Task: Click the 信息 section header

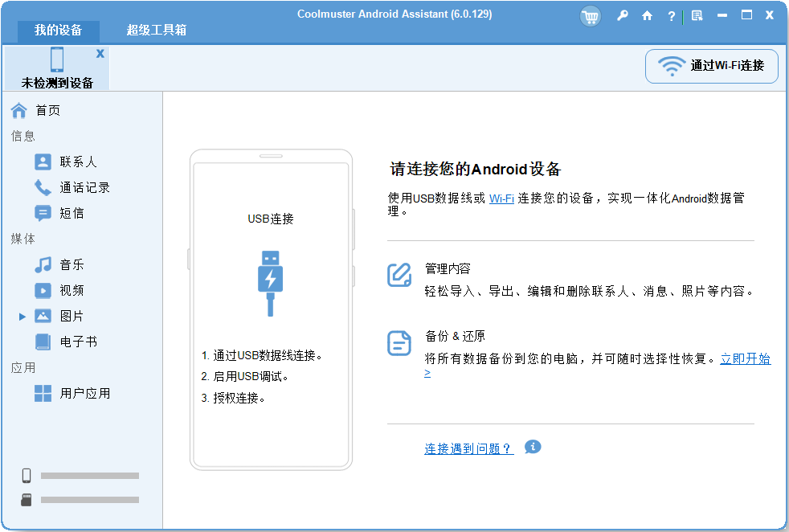Action: (x=23, y=136)
